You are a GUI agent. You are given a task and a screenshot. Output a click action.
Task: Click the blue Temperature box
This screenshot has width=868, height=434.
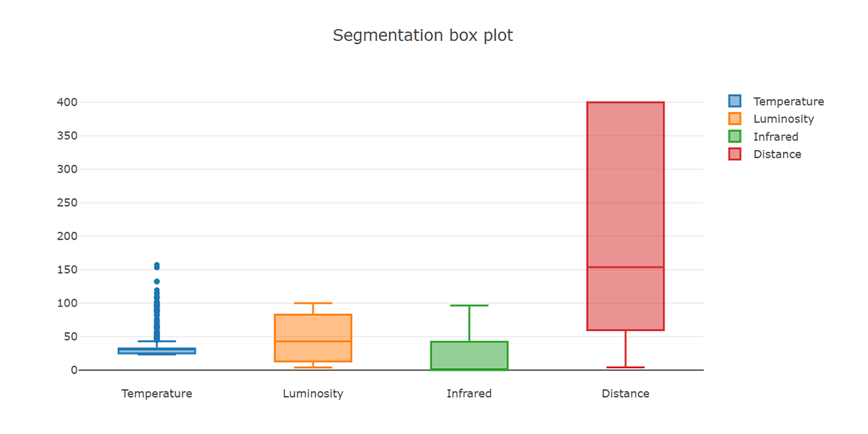[157, 351]
